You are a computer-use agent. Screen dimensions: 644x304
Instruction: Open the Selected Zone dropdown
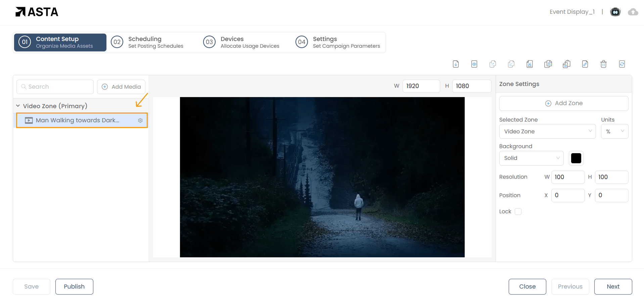pyautogui.click(x=547, y=131)
